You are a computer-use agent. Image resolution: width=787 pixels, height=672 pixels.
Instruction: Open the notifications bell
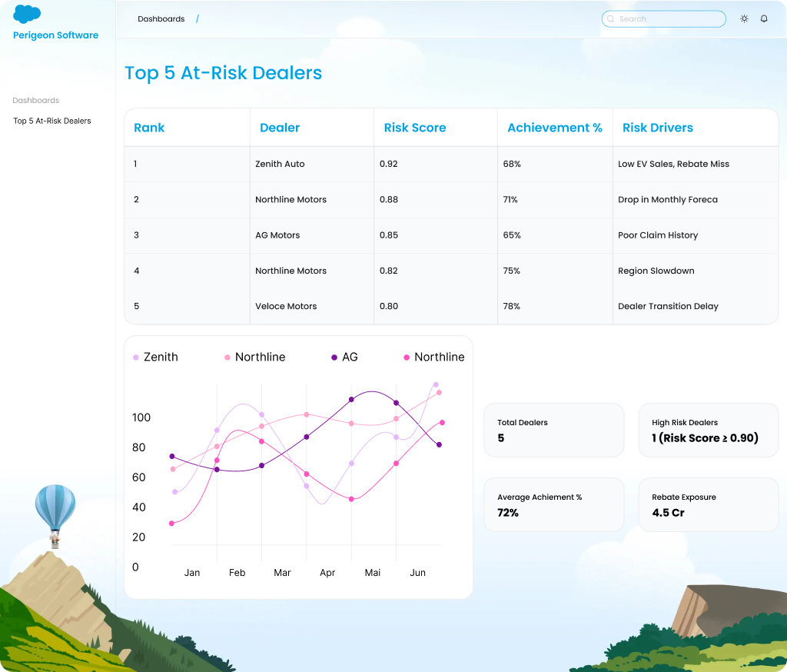764,18
